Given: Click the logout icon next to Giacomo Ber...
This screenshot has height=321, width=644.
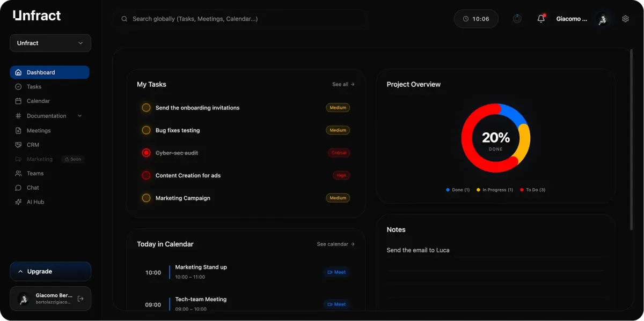Looking at the screenshot, I should 80,298.
